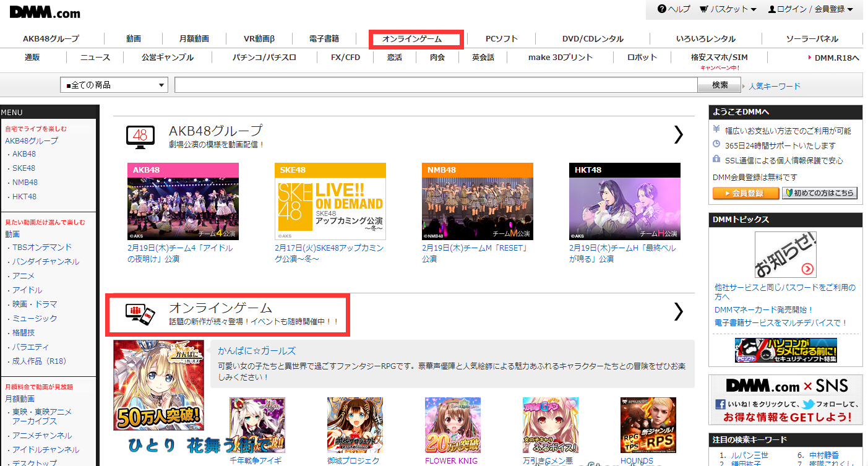Screen dimensions: 868x466
Task: Click the arrow beside AKB48グループ section
Action: pos(679,134)
